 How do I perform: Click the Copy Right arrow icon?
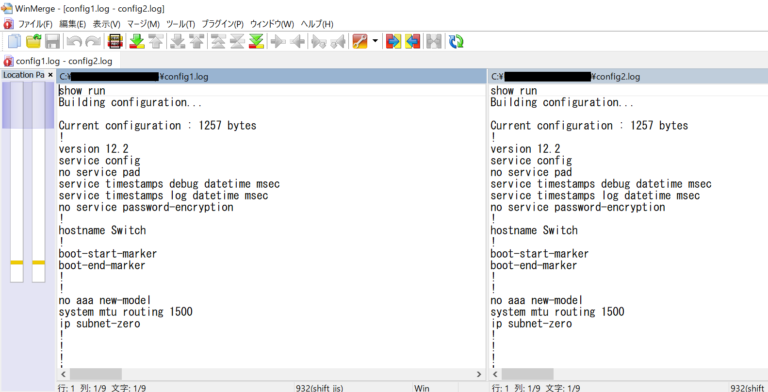278,42
